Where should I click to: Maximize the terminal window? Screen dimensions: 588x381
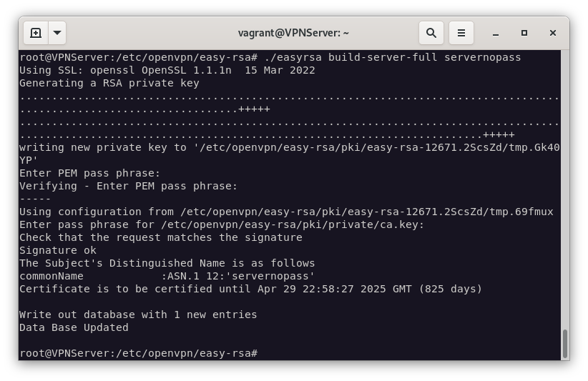(x=524, y=33)
